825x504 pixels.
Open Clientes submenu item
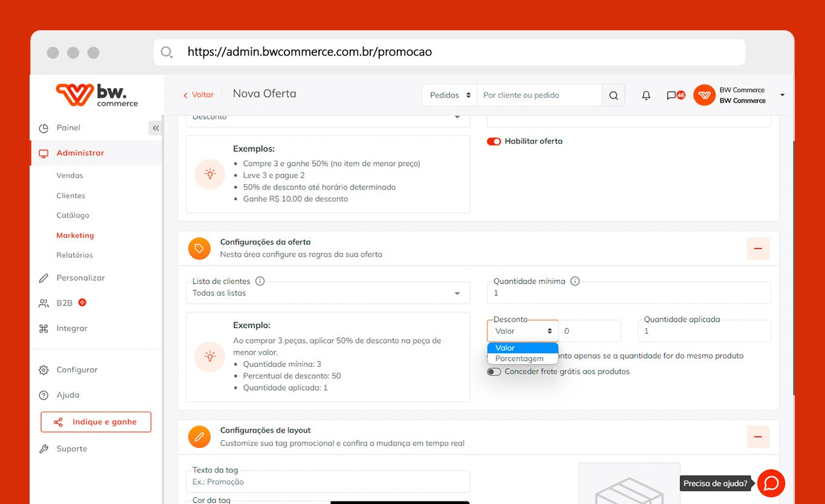click(x=71, y=196)
